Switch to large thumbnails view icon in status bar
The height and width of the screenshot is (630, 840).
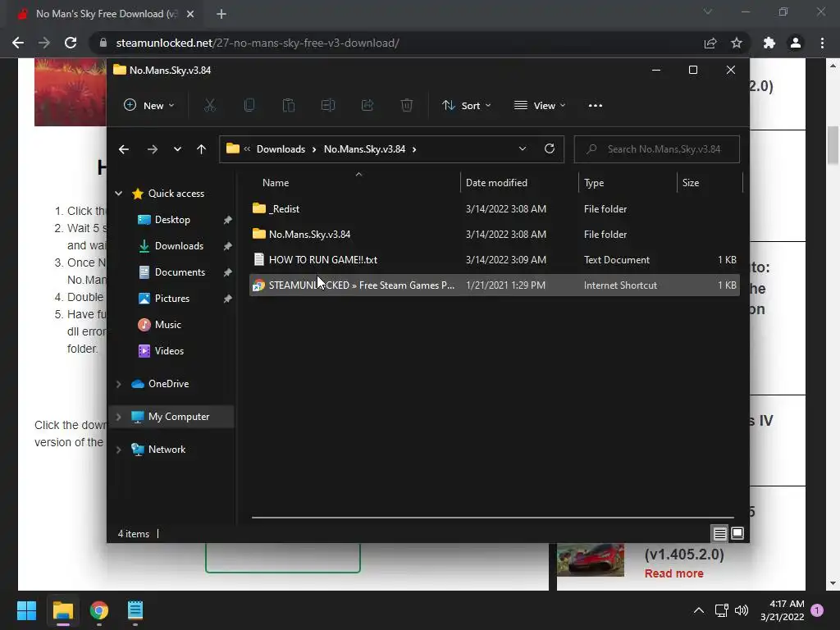click(x=737, y=533)
